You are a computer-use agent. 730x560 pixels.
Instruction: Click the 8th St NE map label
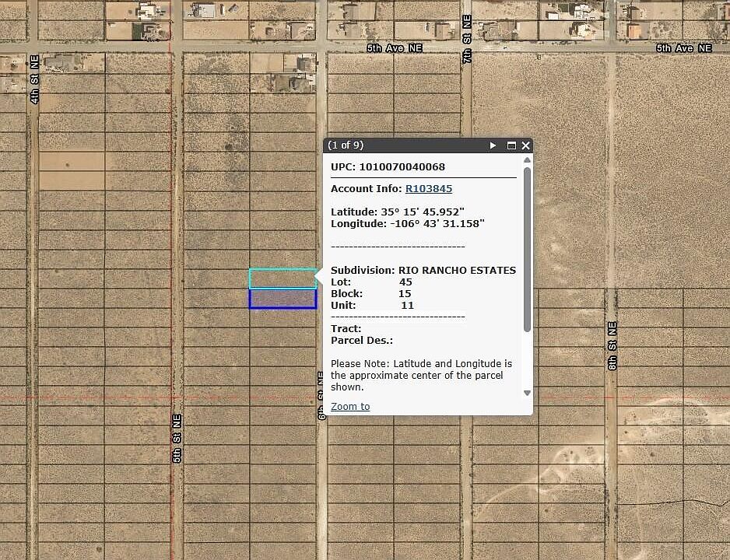[x=612, y=346]
